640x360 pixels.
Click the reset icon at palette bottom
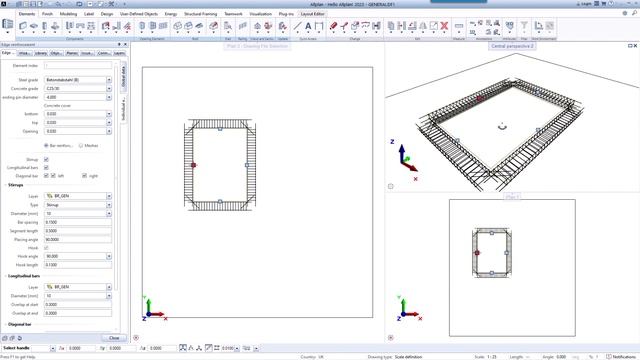20,338
